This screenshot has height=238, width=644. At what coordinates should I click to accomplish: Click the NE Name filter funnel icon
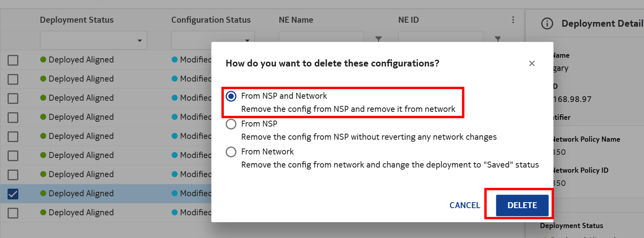[378, 39]
